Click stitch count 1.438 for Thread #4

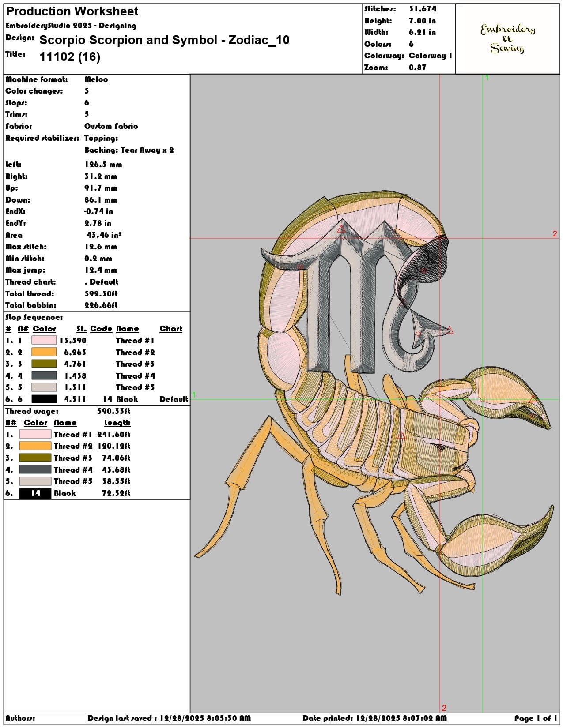[x=75, y=375]
